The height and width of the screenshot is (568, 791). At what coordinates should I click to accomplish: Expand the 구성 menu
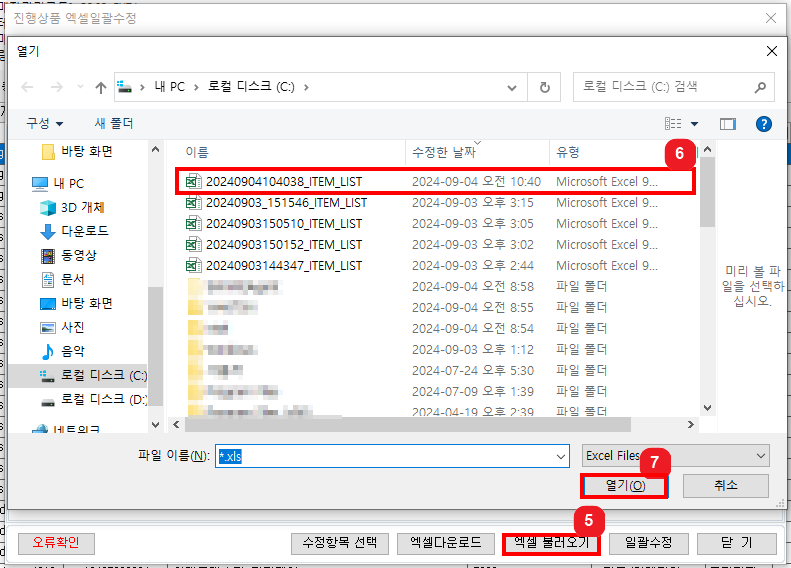[44, 123]
